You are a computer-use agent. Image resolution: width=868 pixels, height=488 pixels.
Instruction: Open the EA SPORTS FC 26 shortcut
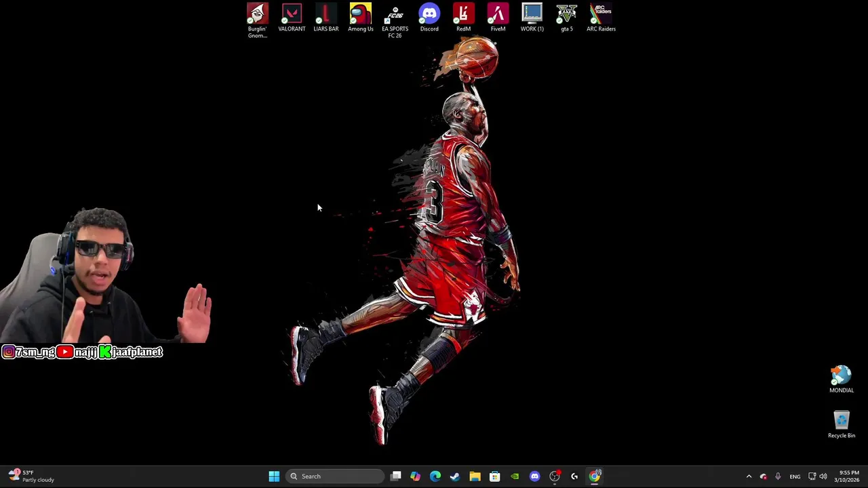click(395, 20)
